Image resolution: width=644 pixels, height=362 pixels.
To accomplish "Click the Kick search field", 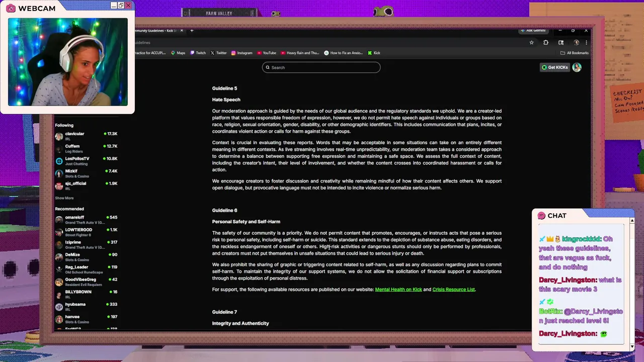I will (321, 67).
